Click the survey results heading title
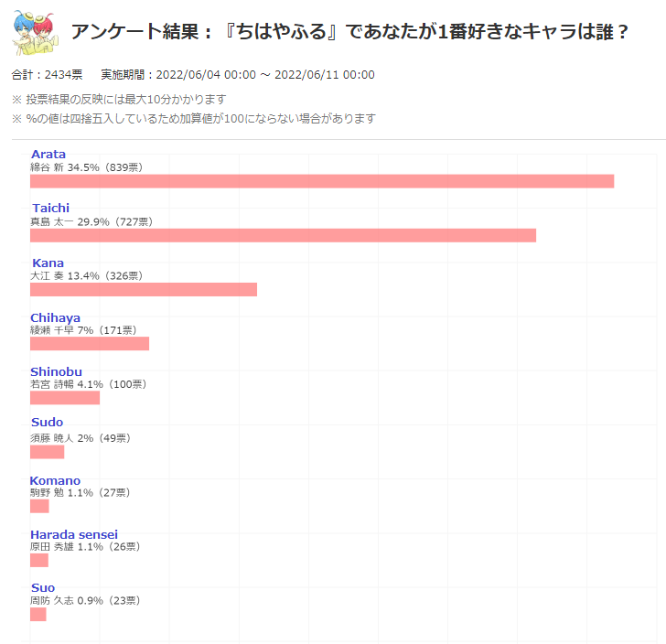The width and height of the screenshot is (666, 644). coord(350,32)
